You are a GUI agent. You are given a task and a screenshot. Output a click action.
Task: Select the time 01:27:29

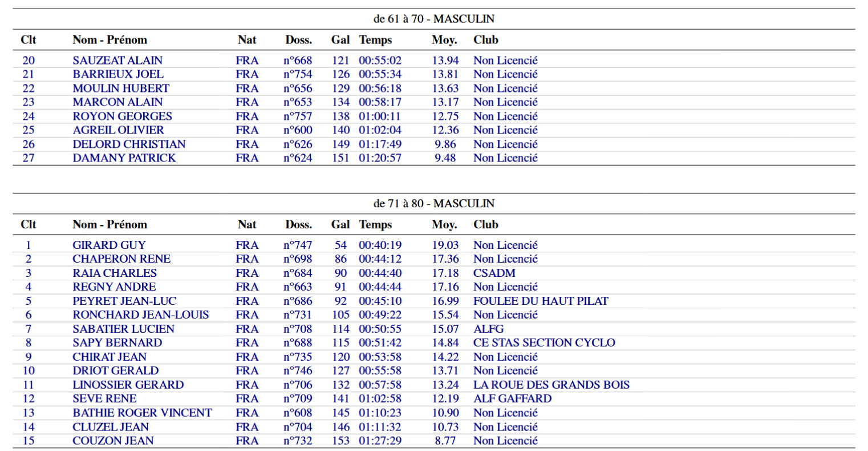pyautogui.click(x=380, y=441)
